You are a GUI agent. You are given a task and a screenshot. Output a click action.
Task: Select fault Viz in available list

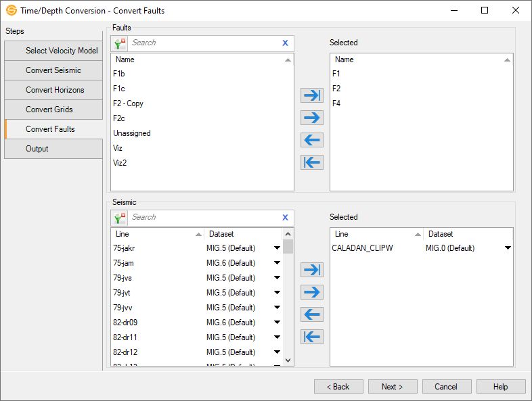click(x=202, y=149)
